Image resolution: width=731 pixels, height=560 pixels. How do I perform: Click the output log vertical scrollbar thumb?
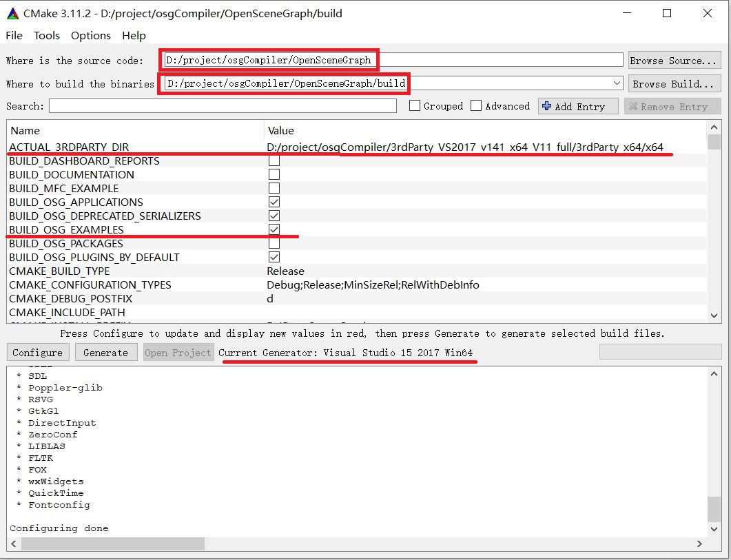(714, 509)
